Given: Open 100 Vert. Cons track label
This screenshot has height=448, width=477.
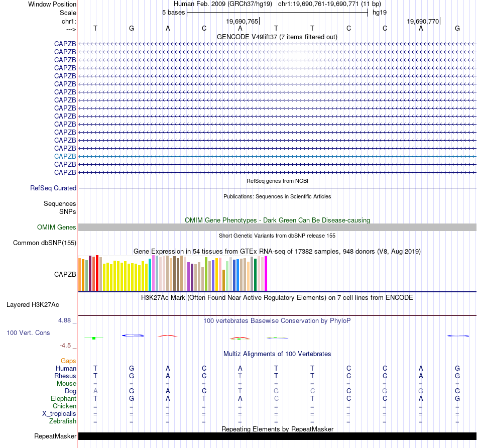Looking at the screenshot, I should (x=28, y=332).
